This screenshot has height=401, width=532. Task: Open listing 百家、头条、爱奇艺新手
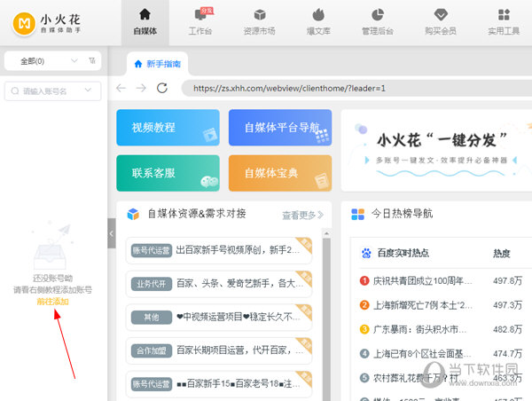click(x=219, y=284)
